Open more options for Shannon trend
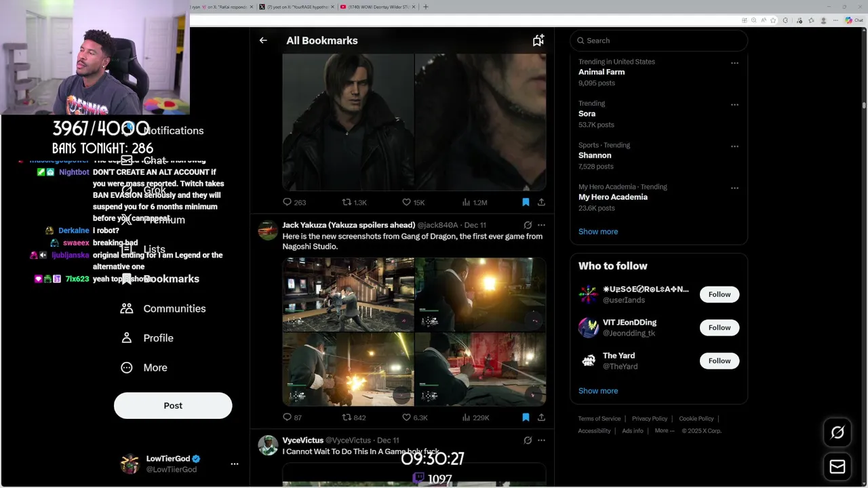 [x=734, y=146]
